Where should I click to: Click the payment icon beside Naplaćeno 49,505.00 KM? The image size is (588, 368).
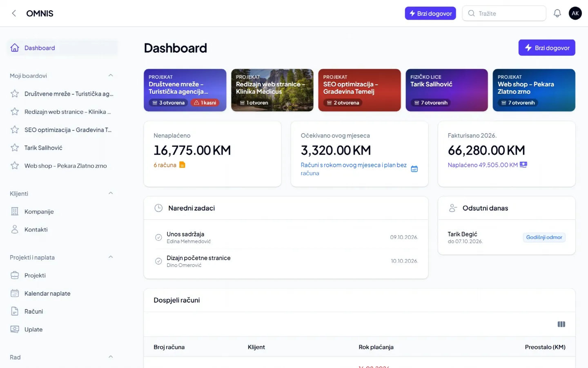tap(523, 165)
